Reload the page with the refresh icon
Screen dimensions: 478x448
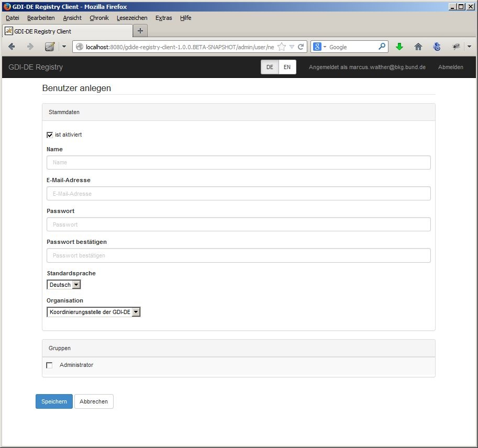click(x=301, y=47)
